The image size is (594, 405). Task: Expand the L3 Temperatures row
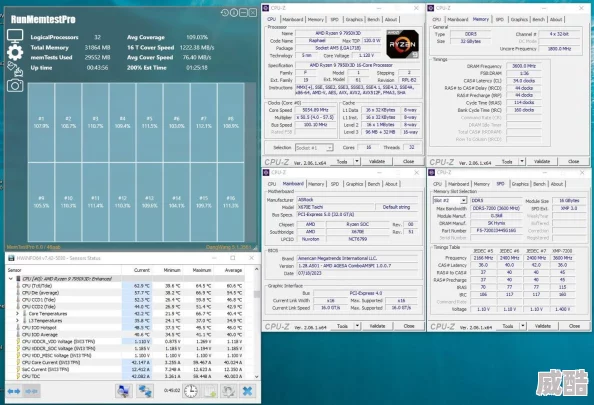coord(17,321)
